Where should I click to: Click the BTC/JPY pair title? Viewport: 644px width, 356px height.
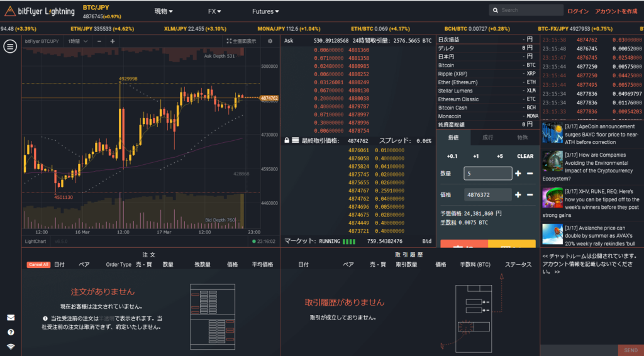pos(96,8)
